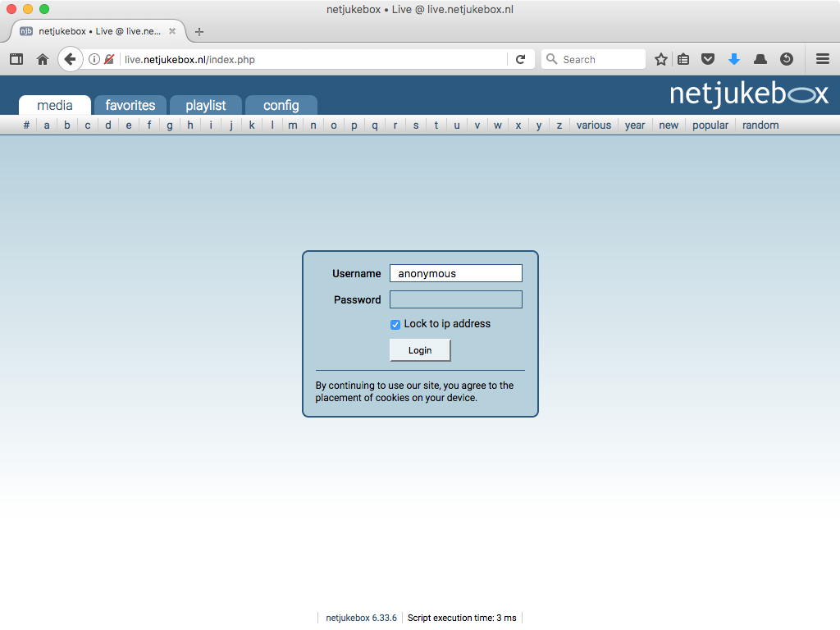Open the Pocket icon in the toolbar
Screen dimensions: 840x630
pos(707,59)
